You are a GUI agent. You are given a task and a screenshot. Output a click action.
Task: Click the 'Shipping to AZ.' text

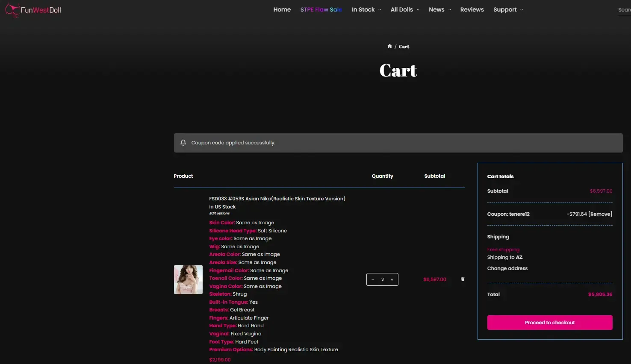click(x=505, y=257)
